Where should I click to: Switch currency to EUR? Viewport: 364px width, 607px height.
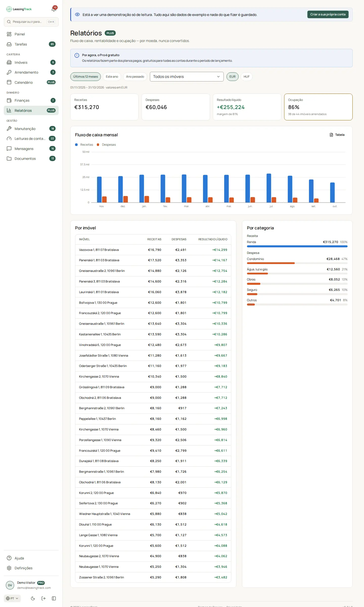coord(233,77)
